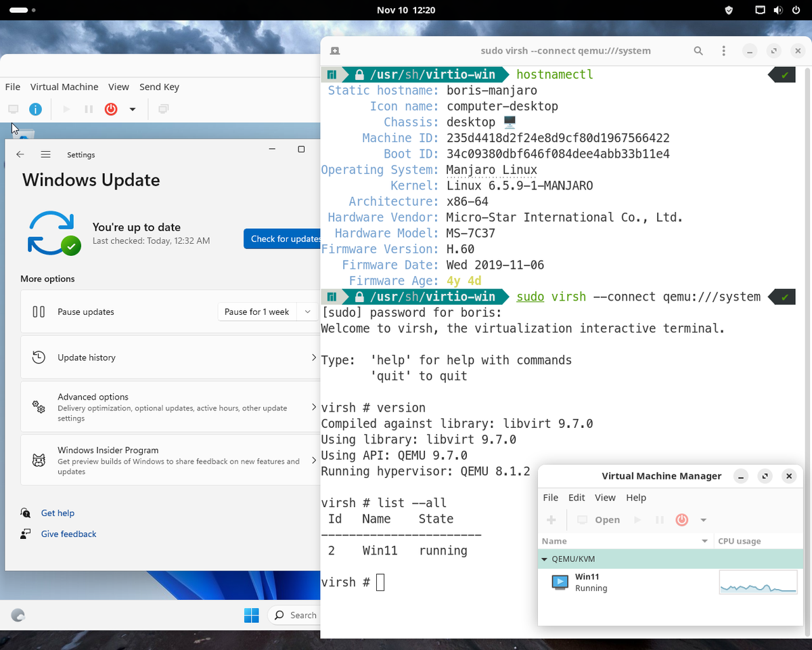812x650 pixels.
Task: Open File menu in Virtual Machine Manager
Action: (551, 497)
